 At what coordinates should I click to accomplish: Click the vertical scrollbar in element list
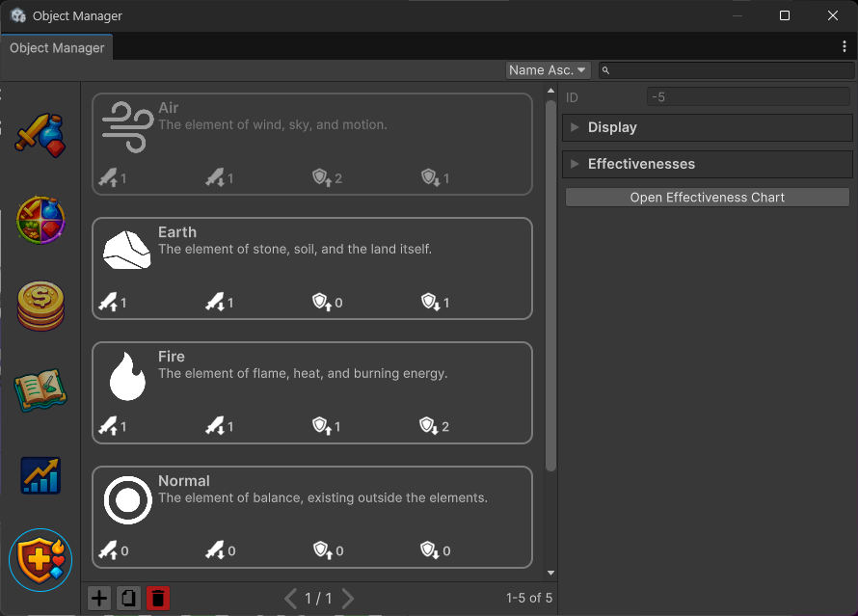[x=550, y=289]
